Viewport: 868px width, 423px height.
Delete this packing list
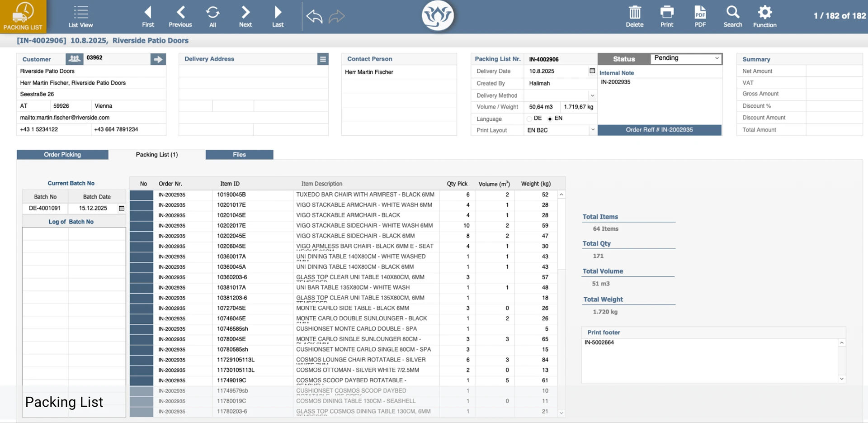click(635, 16)
